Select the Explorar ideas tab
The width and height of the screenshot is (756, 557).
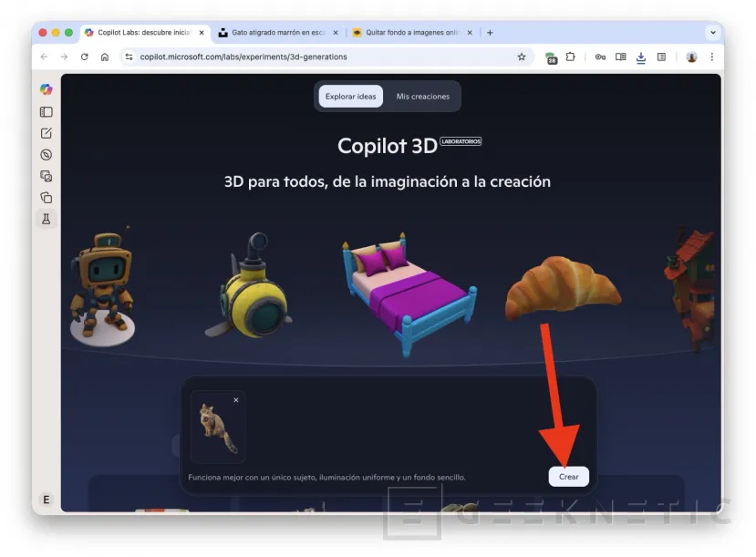[x=350, y=96]
